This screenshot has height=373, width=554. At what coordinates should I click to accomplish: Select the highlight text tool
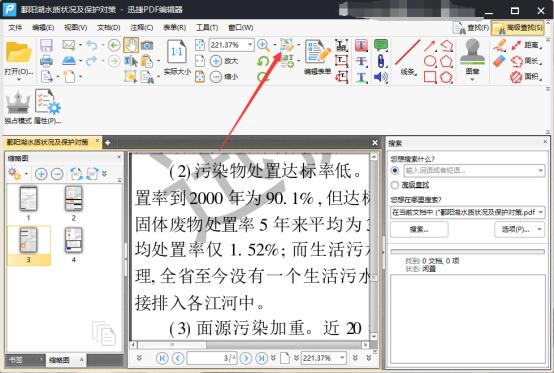tap(361, 45)
